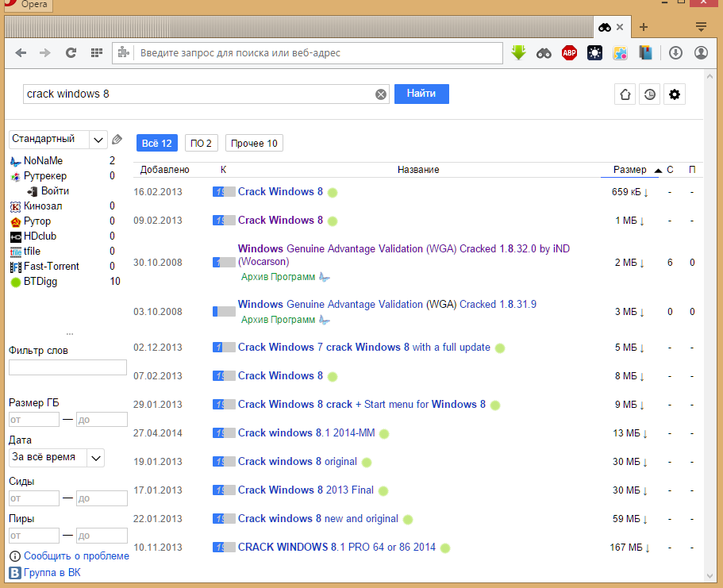Open the tab menu stack icon

point(701,27)
